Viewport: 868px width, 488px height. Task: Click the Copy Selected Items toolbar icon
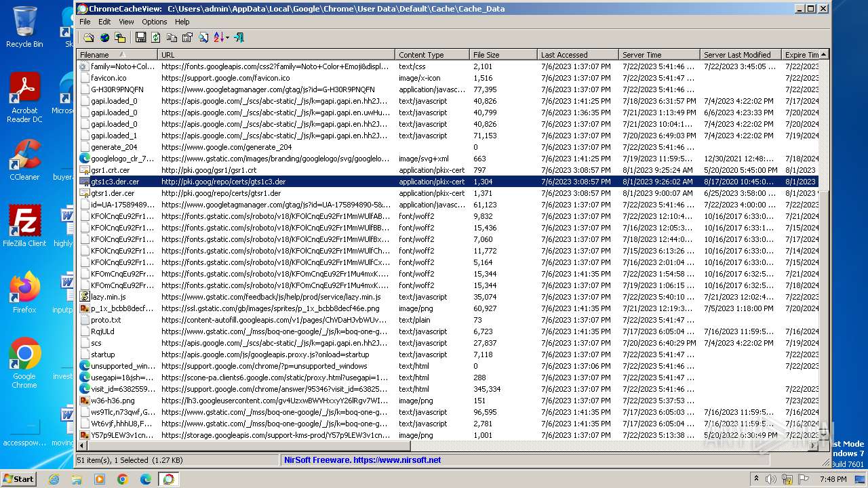pyautogui.click(x=172, y=38)
